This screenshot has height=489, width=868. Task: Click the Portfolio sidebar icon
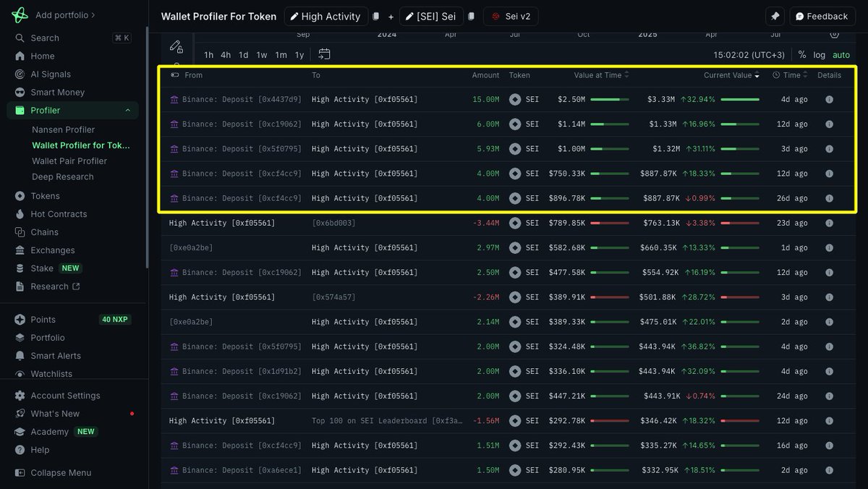click(x=20, y=338)
